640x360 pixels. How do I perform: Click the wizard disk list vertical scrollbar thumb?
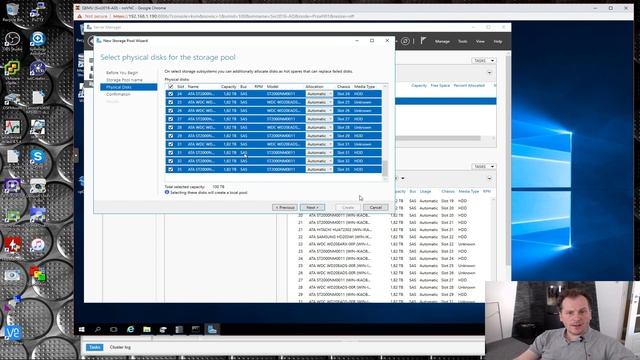(x=384, y=167)
